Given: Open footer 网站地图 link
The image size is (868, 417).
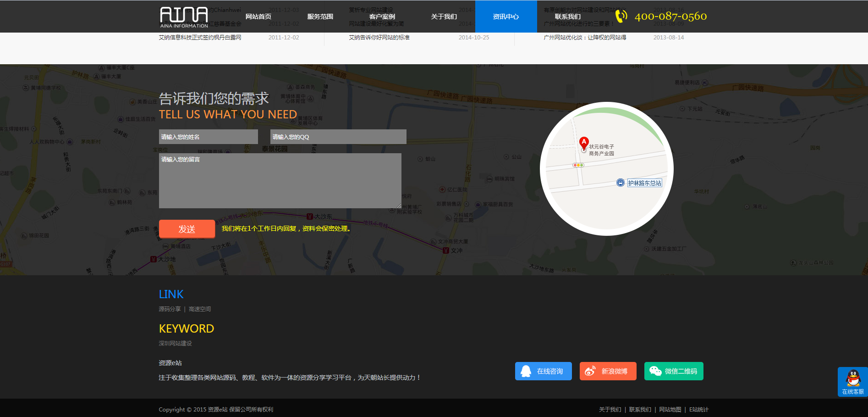Looking at the screenshot, I should tap(670, 410).
